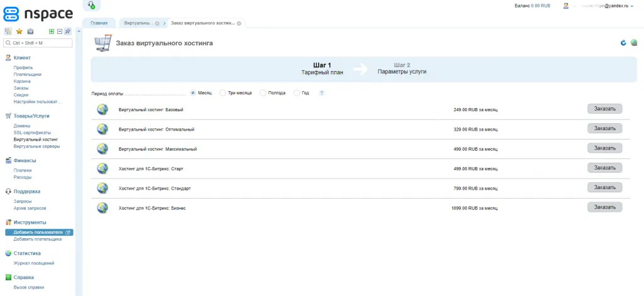Open external link icon on Добавить пользователя
644x296 pixels.
point(68,233)
